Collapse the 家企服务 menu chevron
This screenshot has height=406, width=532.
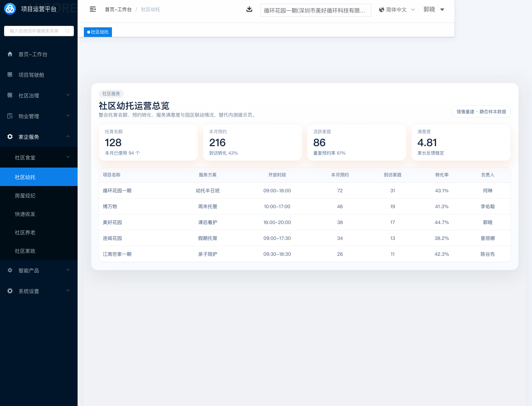68,137
